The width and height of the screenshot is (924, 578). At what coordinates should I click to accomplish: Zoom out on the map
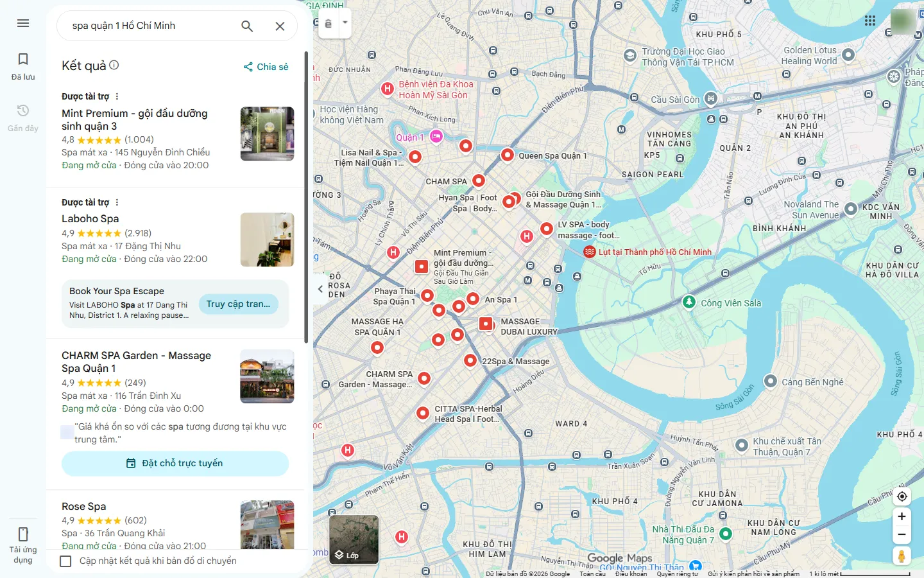(x=902, y=534)
